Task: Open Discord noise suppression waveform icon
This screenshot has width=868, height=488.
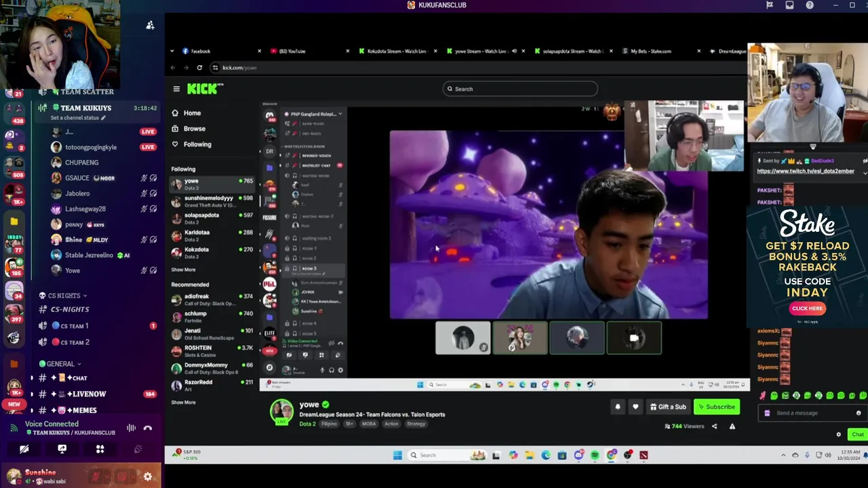Action: [x=131, y=428]
